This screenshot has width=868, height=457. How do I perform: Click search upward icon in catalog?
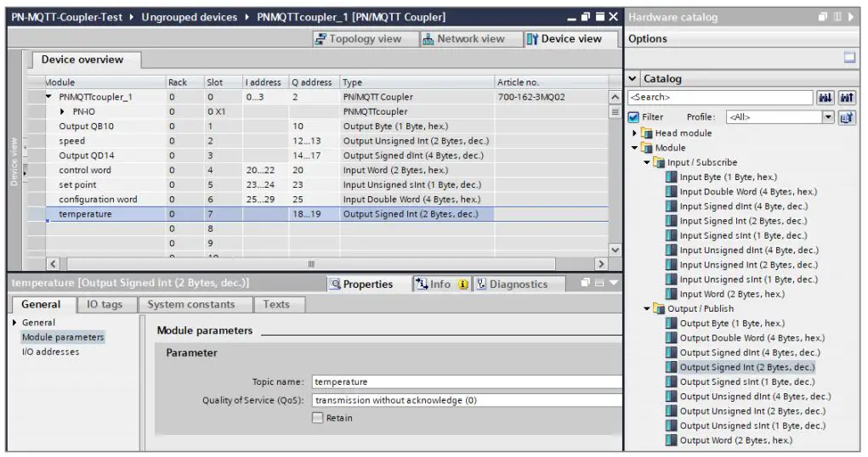tap(847, 98)
